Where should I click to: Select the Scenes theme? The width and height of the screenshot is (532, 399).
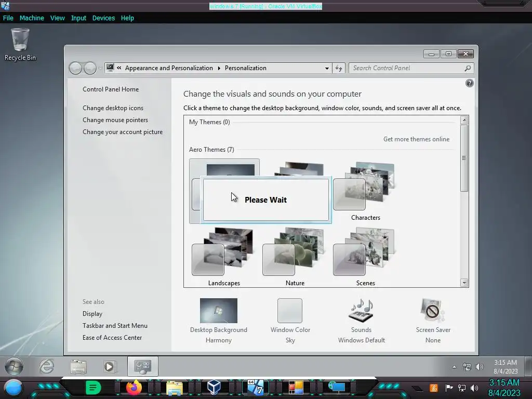[x=365, y=257]
